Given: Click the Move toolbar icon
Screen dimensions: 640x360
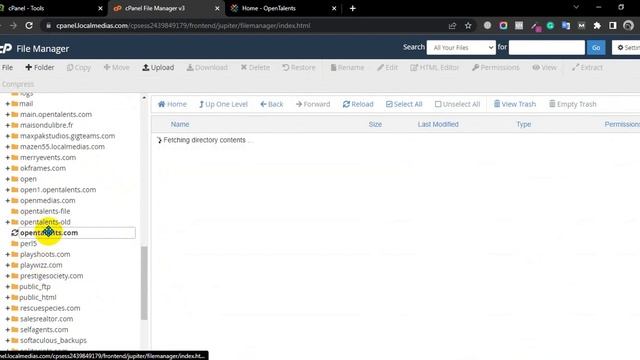Looking at the screenshot, I should [x=116, y=67].
